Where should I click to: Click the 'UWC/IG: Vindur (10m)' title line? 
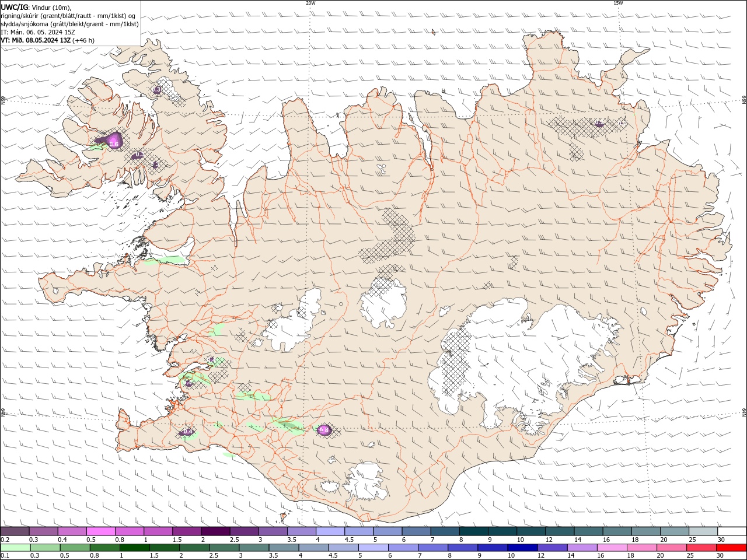(36, 7)
